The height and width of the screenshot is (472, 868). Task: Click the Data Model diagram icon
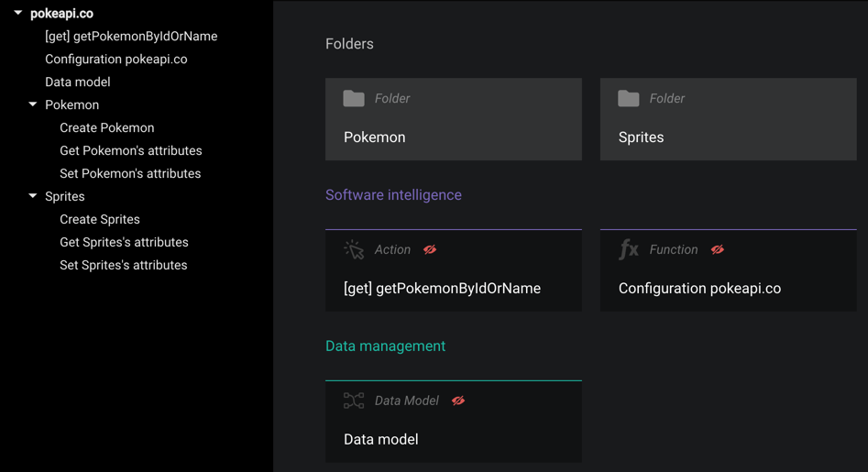pyautogui.click(x=354, y=401)
